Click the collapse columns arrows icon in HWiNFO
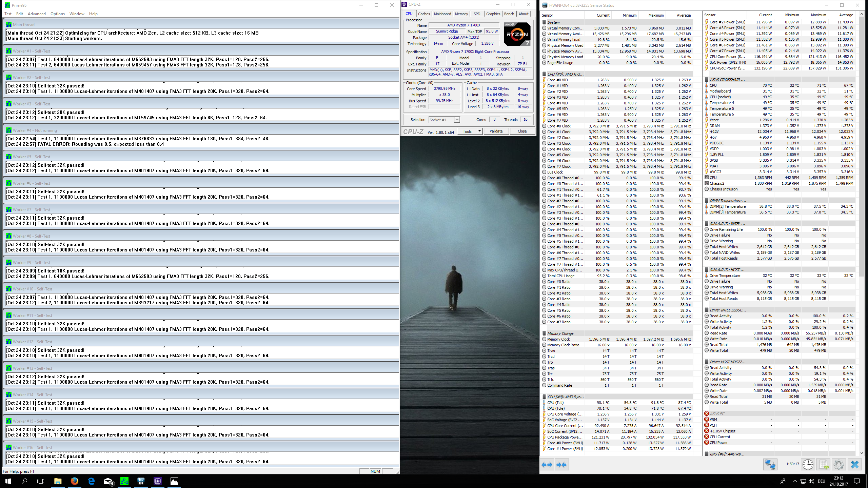This screenshot has height=488, width=868. click(x=561, y=465)
